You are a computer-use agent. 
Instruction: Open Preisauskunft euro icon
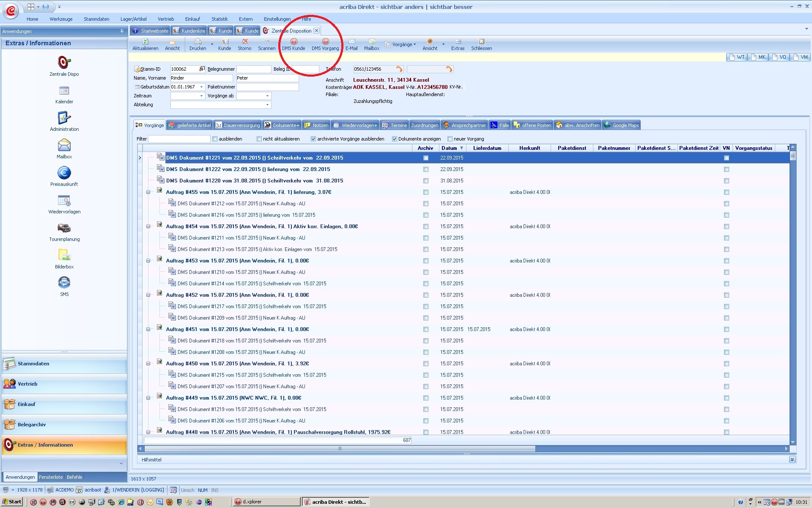click(x=64, y=177)
